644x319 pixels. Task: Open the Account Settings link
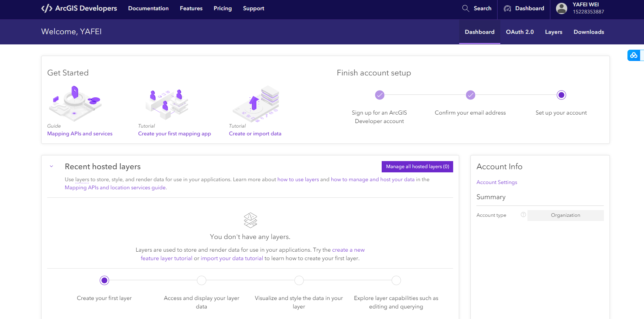pos(496,182)
